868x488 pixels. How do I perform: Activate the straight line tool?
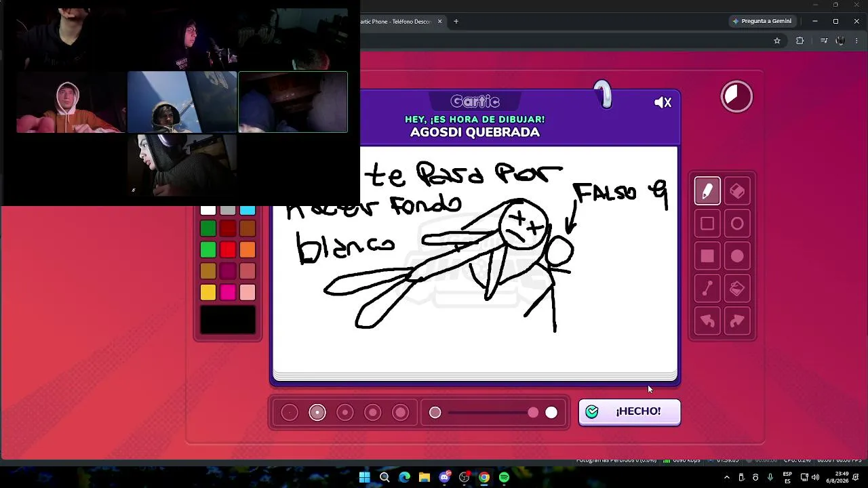(707, 289)
